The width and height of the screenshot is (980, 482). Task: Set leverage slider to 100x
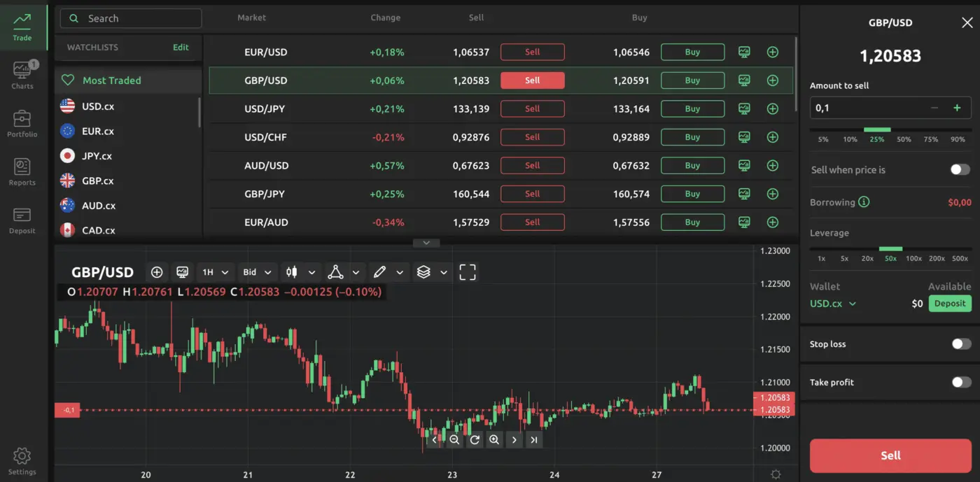(913, 258)
